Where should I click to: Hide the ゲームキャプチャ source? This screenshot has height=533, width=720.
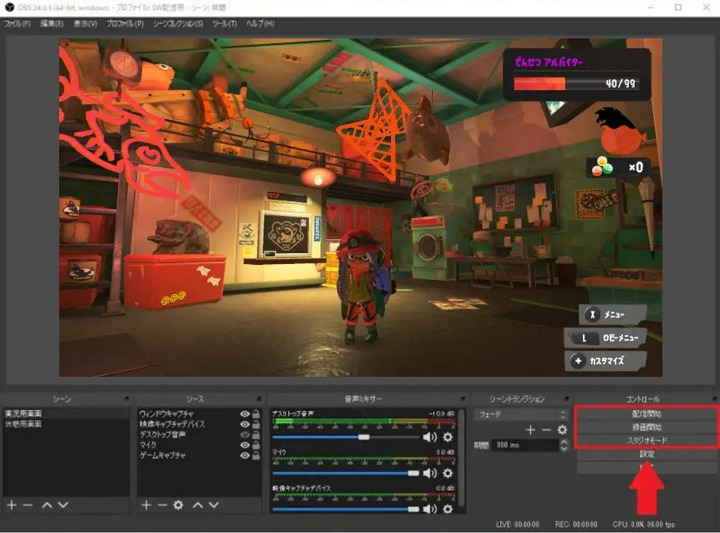pyautogui.click(x=245, y=455)
